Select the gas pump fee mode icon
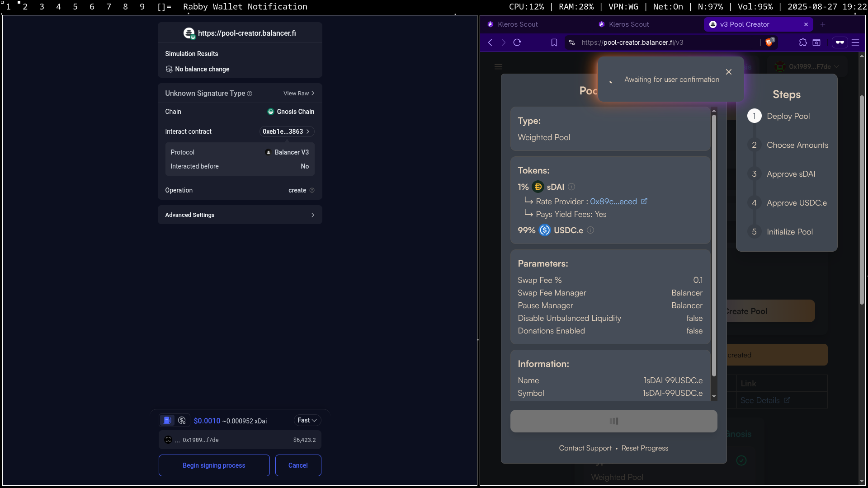The image size is (868, 488). pyautogui.click(x=167, y=420)
